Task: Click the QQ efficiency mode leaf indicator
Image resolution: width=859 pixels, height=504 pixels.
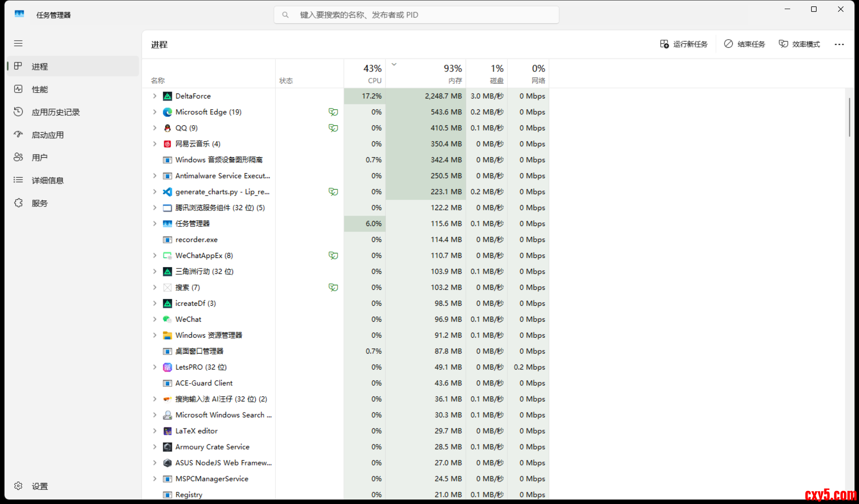Action: tap(333, 128)
